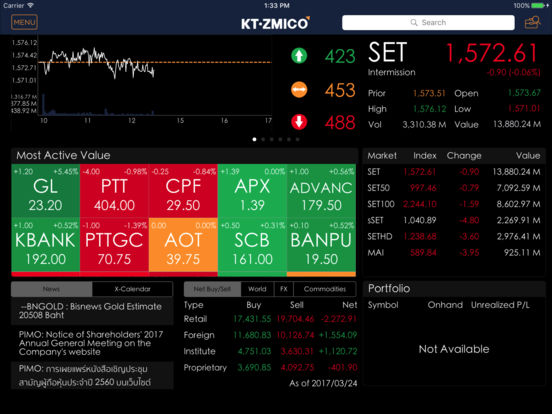The image size is (552, 414).
Task: Tap the battery status icon
Action: (539, 5)
